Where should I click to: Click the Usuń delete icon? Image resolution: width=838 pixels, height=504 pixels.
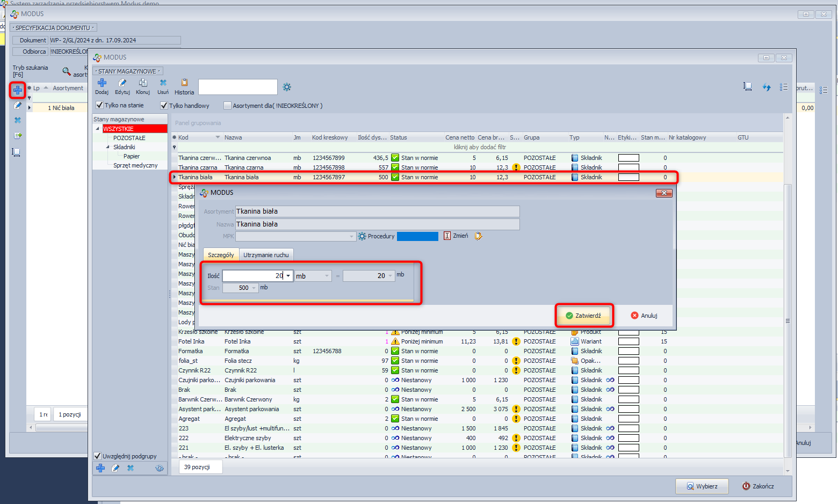(x=163, y=83)
